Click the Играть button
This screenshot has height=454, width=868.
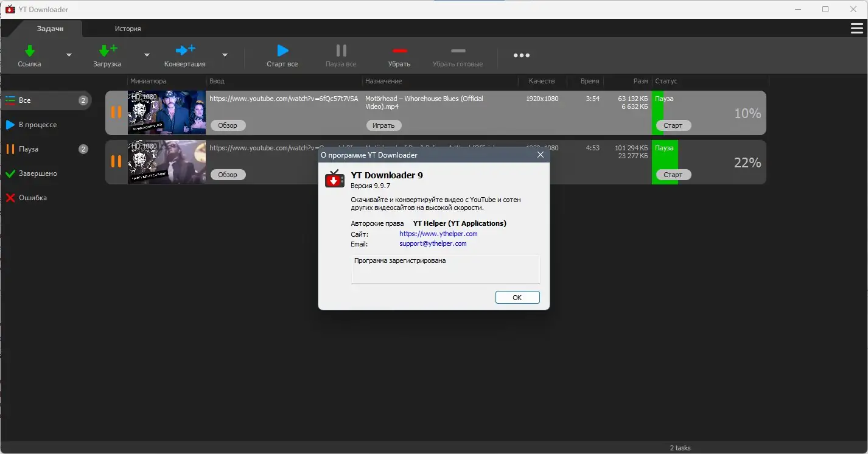click(384, 125)
